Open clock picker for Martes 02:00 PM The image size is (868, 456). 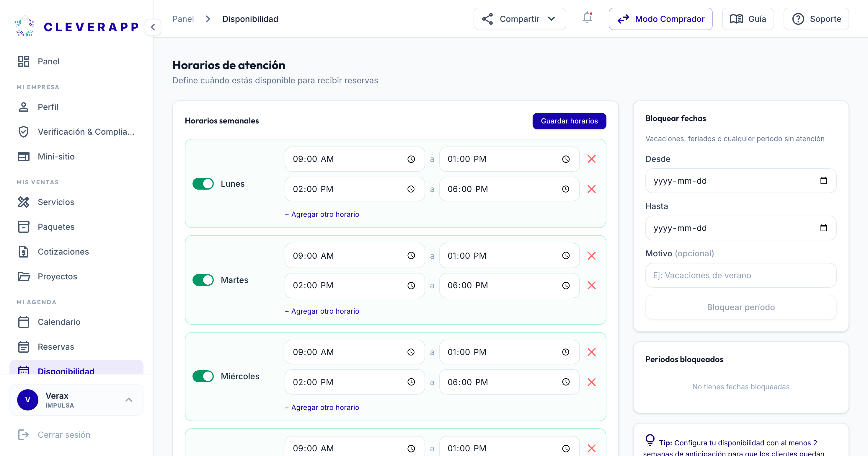click(x=411, y=286)
